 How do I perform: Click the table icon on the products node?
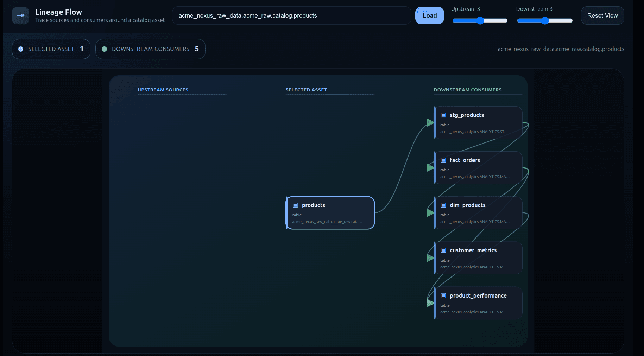(295, 205)
